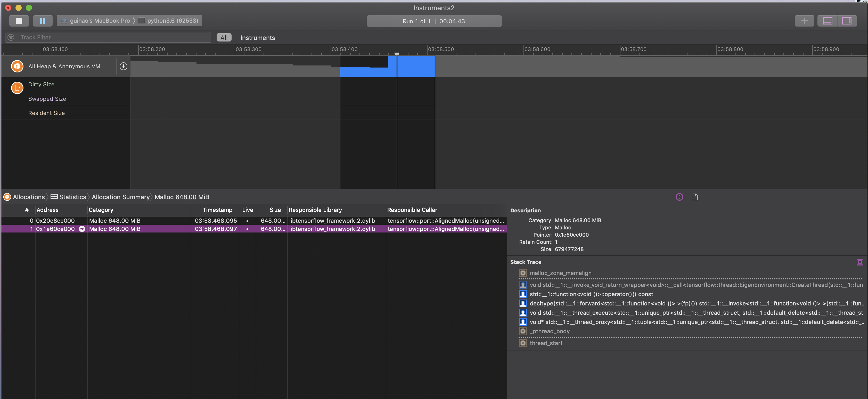
Task: Select the row with address 0x20e8ce000
Action: point(253,221)
